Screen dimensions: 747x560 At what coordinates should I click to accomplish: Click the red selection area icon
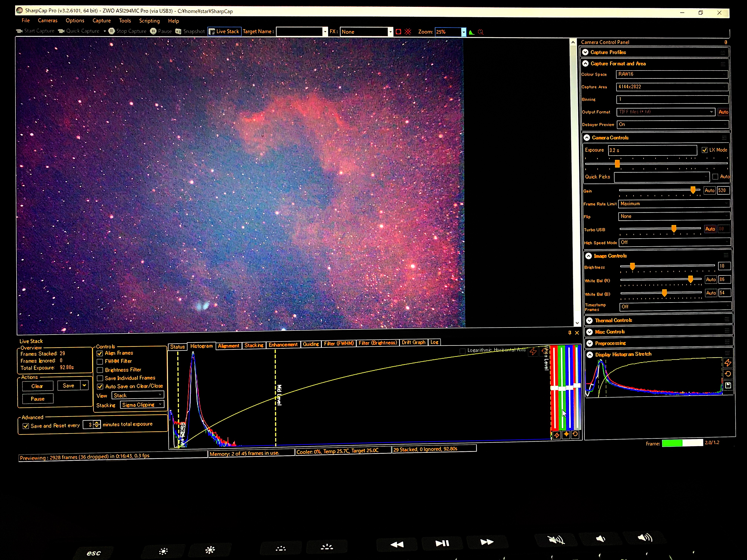coord(399,32)
